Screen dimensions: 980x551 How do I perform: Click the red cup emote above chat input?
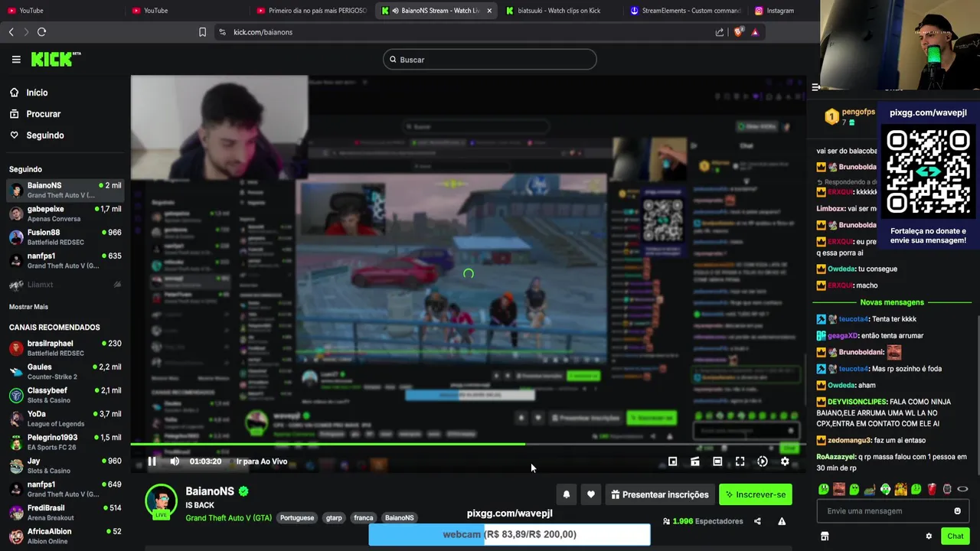point(932,489)
